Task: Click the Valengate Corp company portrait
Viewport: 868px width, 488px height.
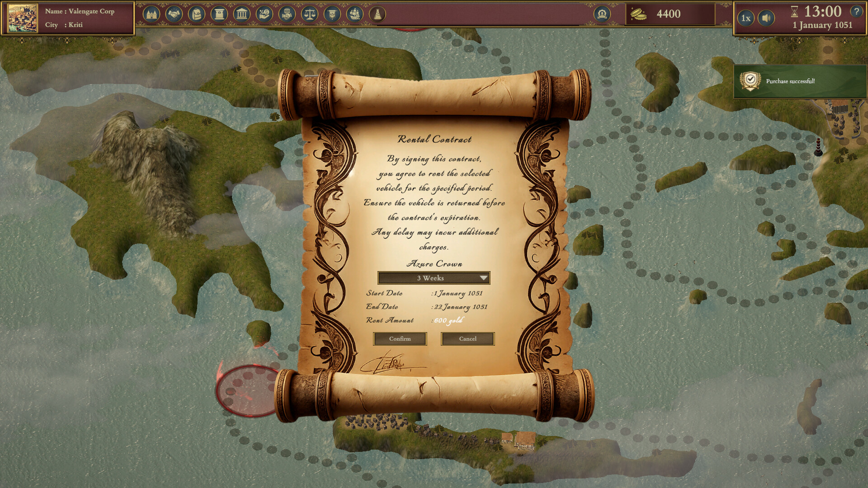Action: [23, 18]
